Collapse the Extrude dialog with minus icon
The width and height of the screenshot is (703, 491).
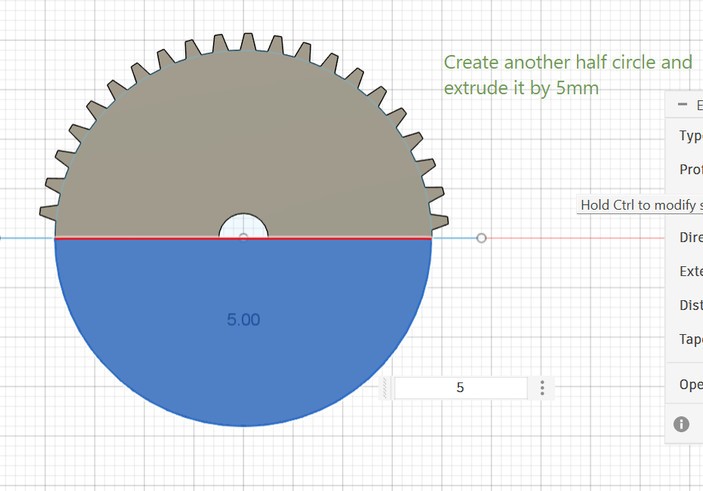(682, 104)
